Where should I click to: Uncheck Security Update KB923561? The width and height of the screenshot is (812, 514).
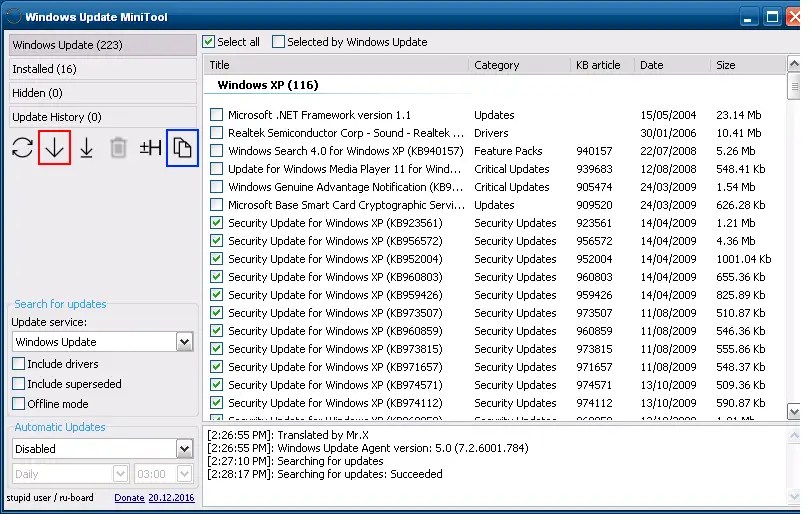click(216, 223)
